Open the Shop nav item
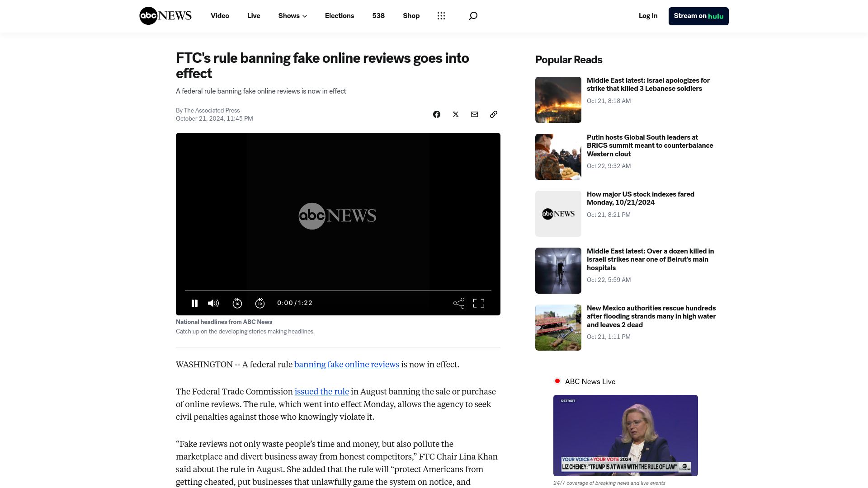Viewport: 868px width, 488px height. pos(411,16)
